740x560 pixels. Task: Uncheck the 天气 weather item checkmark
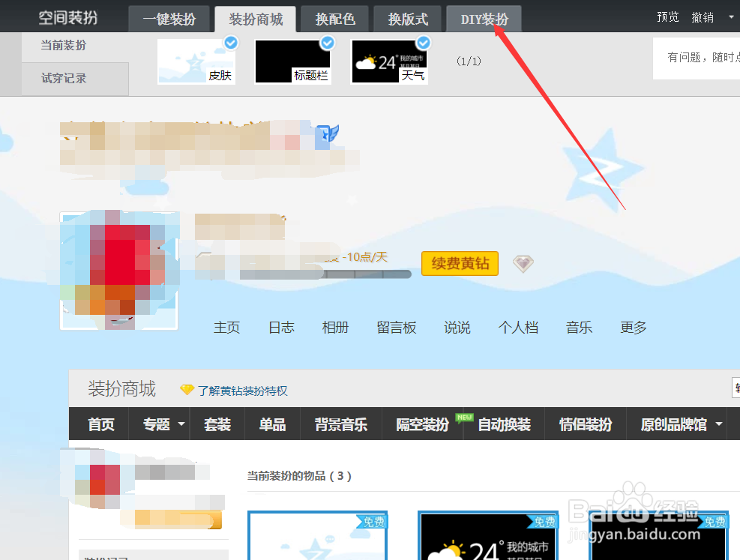pos(424,43)
